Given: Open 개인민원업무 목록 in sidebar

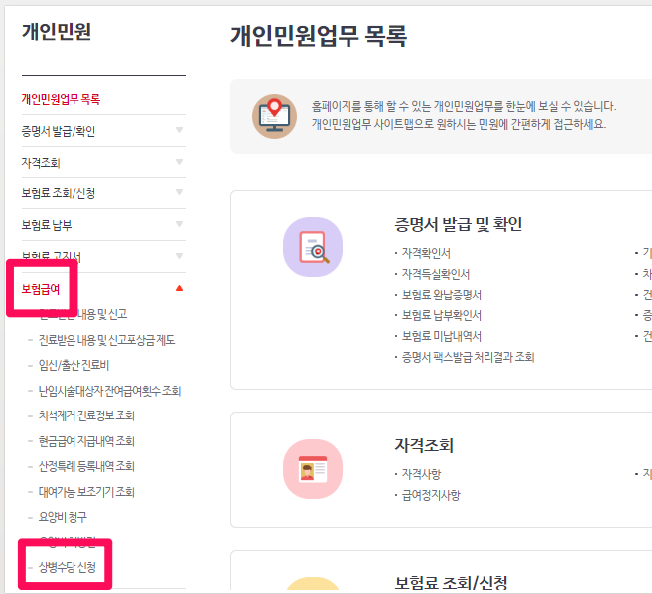Looking at the screenshot, I should click(x=61, y=99).
